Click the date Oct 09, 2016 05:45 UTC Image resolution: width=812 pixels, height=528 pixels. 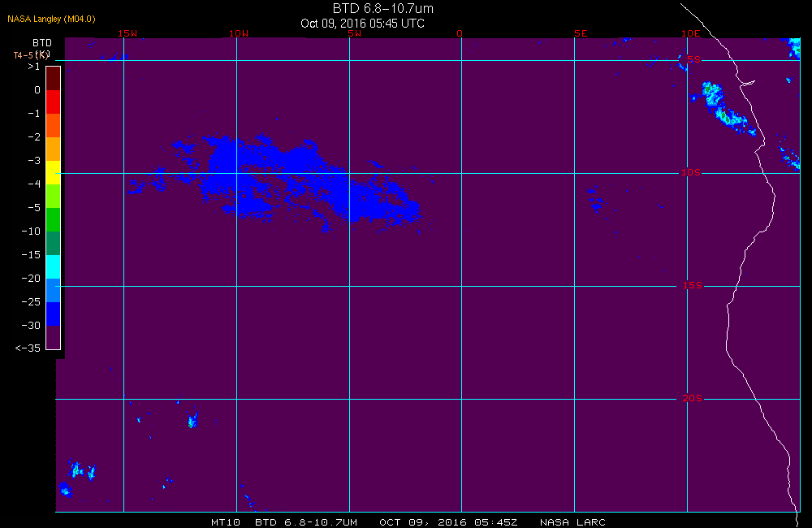tap(362, 24)
